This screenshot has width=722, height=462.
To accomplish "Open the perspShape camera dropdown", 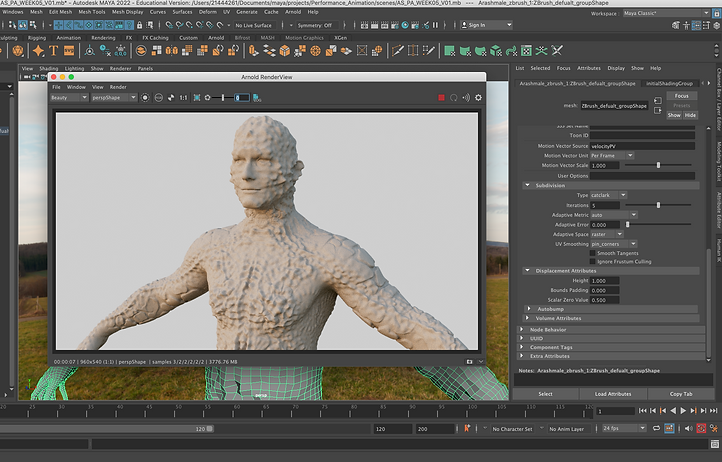I will 114,98.
